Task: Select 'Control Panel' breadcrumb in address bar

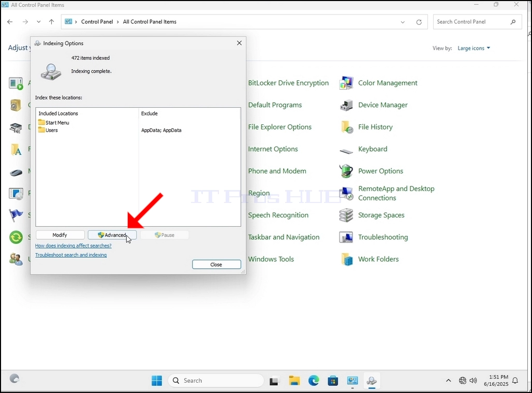Action: click(97, 22)
